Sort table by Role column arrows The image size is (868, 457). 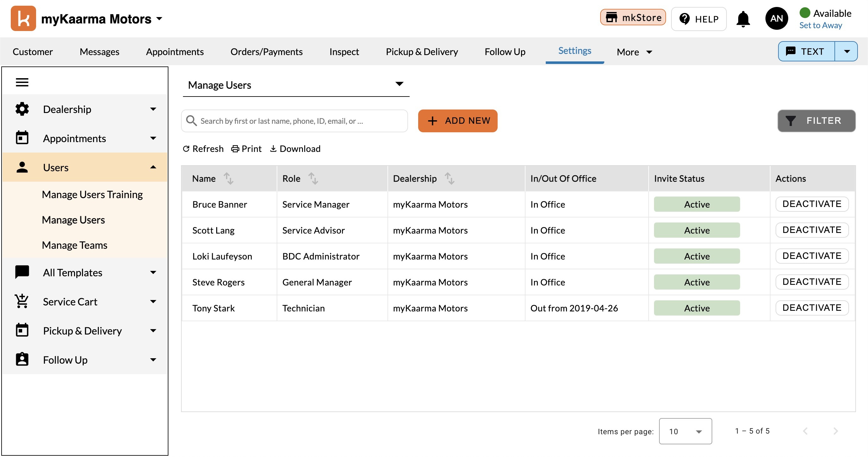point(313,178)
